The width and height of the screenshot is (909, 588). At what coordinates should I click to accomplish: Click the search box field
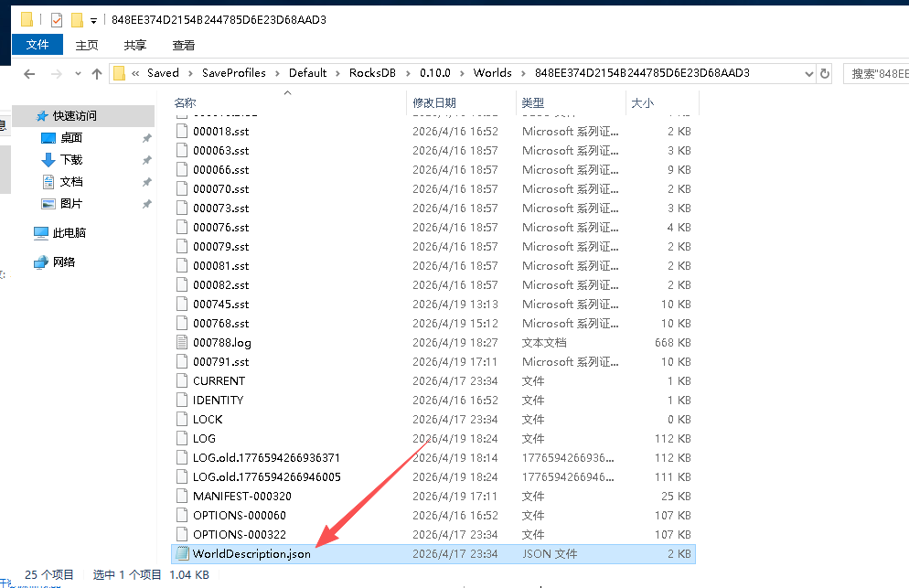point(876,74)
